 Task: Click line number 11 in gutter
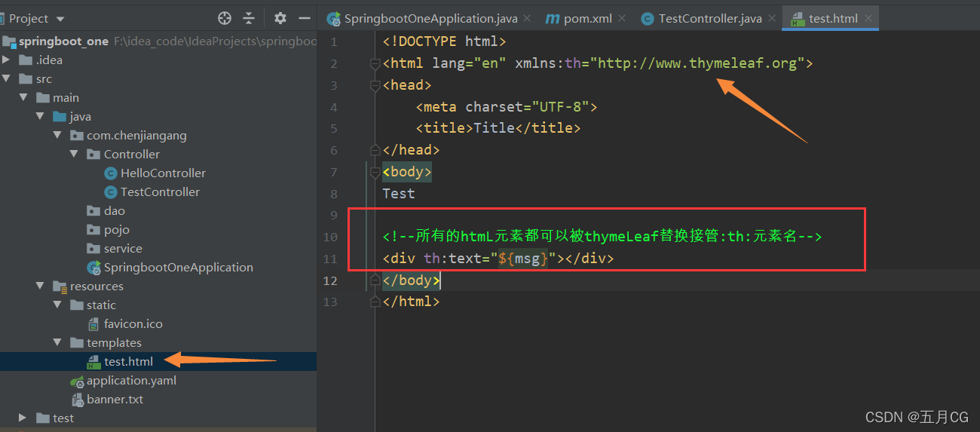tap(330, 259)
